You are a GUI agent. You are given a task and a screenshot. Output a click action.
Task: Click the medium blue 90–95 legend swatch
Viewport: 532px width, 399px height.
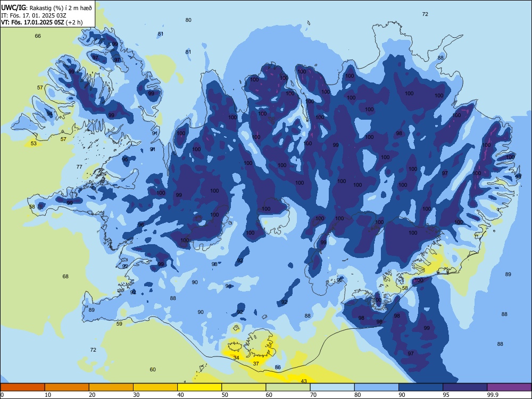(x=421, y=387)
